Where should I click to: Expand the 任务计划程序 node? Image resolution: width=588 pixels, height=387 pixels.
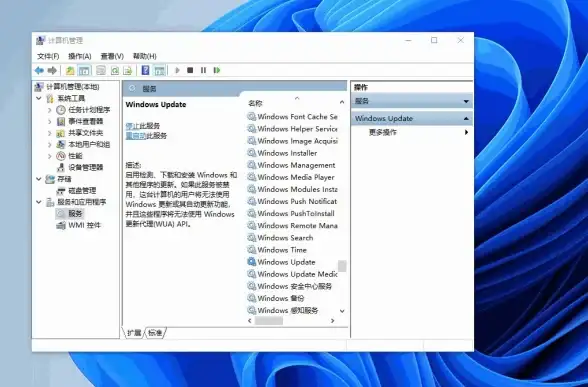click(x=50, y=110)
